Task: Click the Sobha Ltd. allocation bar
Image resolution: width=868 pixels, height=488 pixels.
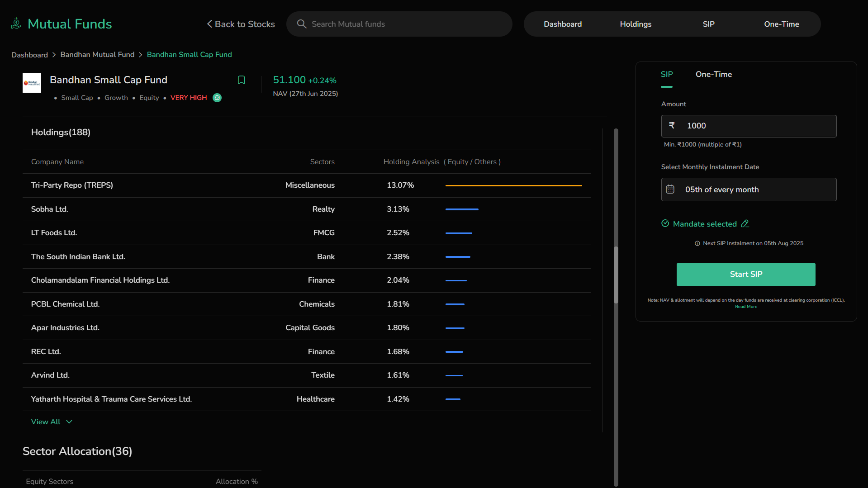Action: pos(462,209)
